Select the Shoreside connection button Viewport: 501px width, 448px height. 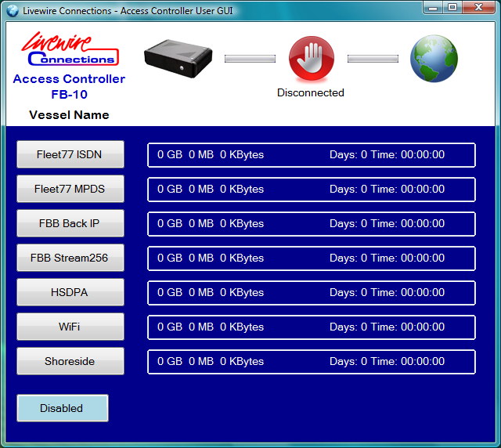point(70,361)
